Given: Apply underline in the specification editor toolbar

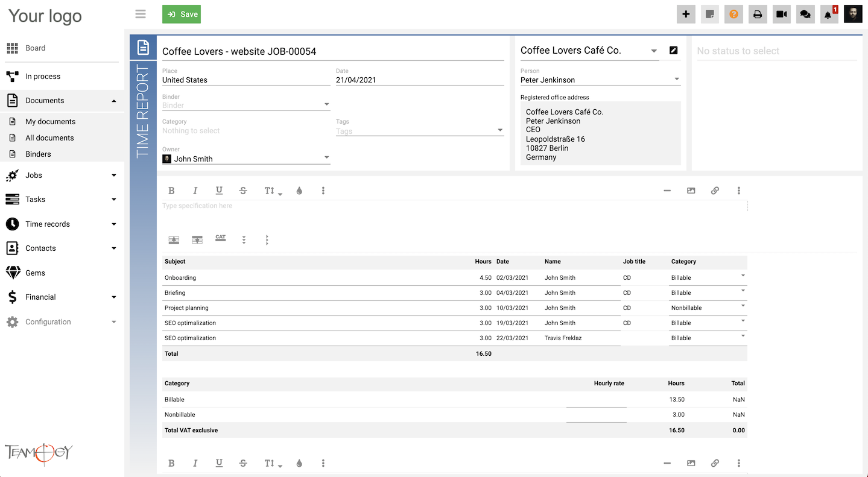Looking at the screenshot, I should (219, 191).
